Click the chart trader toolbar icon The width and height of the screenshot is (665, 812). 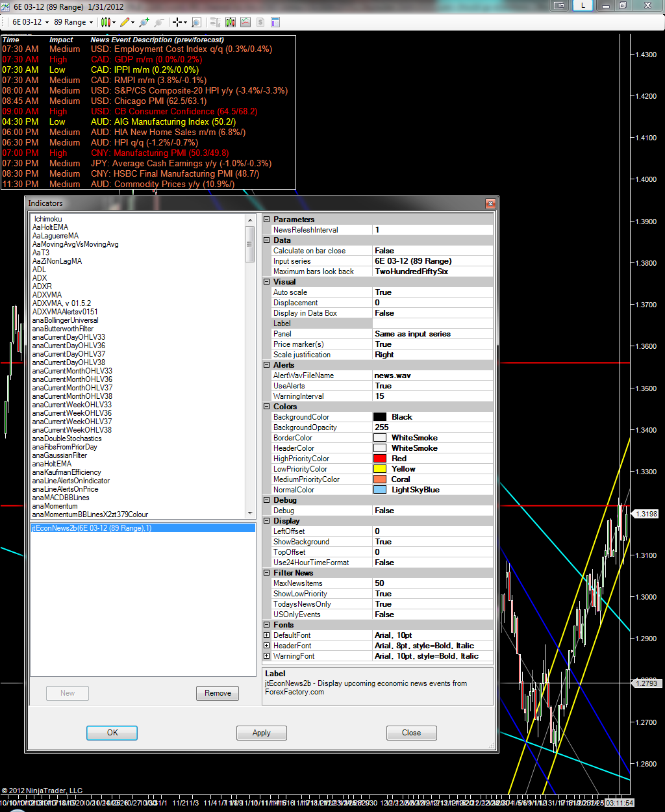coord(216,22)
